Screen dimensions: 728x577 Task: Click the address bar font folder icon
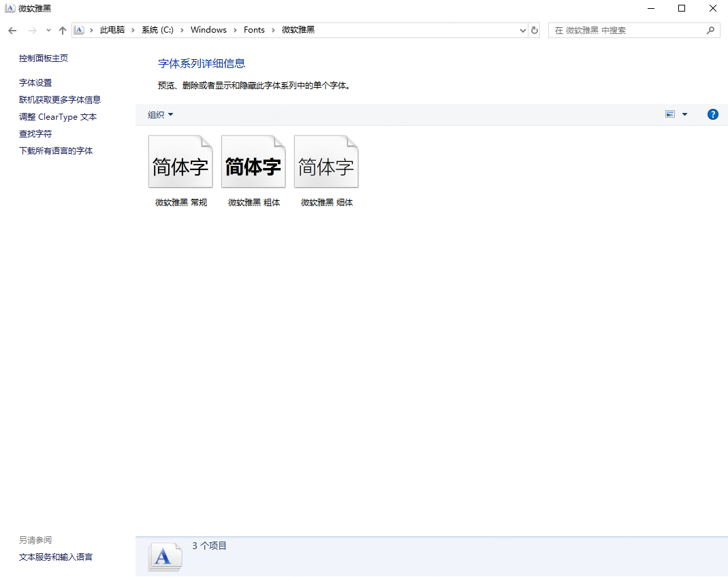click(x=79, y=30)
